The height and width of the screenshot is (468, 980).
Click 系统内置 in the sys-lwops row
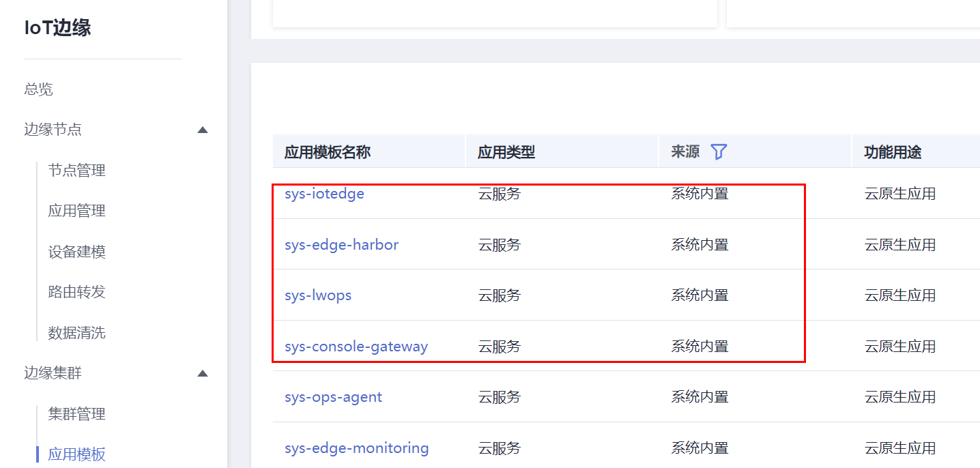point(700,295)
